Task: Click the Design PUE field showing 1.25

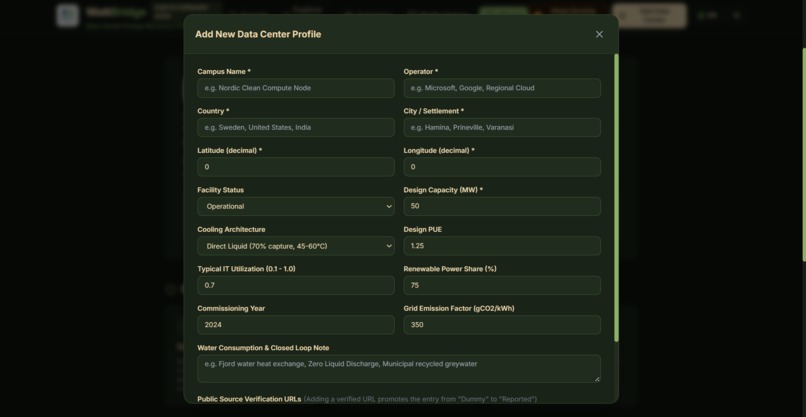Action: 502,246
